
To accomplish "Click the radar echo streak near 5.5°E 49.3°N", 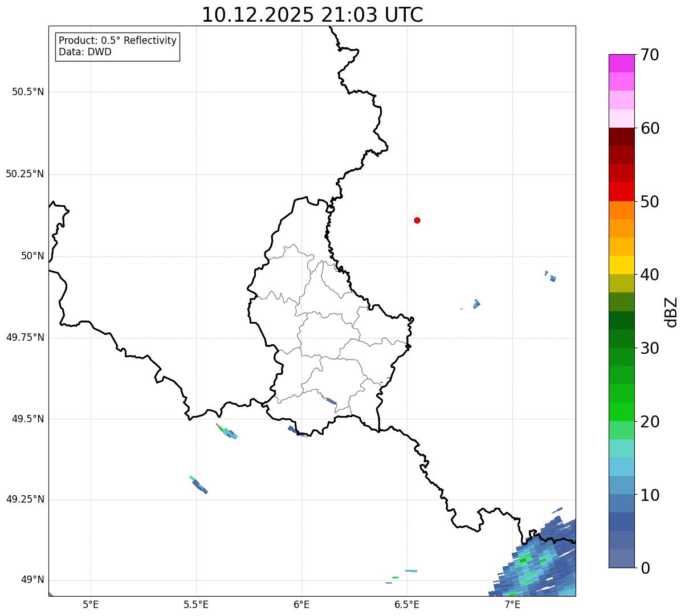I will pyautogui.click(x=198, y=485).
